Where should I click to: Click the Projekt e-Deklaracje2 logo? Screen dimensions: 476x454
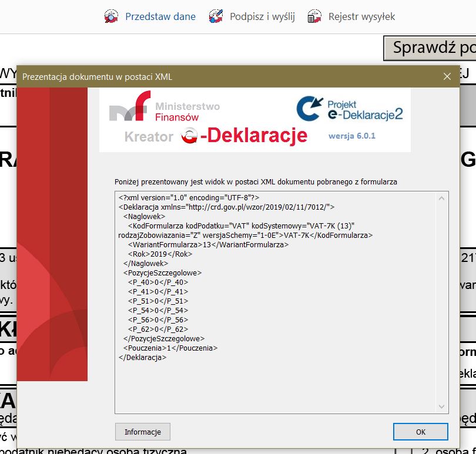point(349,109)
